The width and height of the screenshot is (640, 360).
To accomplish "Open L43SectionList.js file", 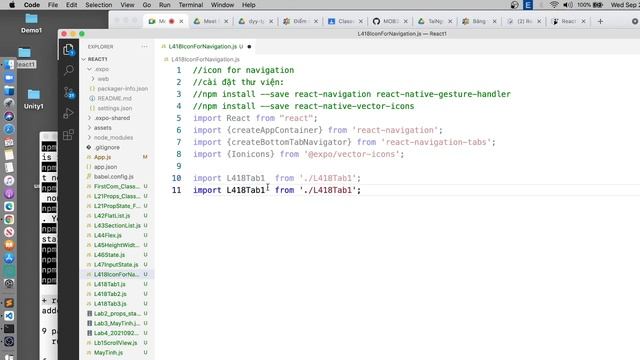I will point(117,225).
